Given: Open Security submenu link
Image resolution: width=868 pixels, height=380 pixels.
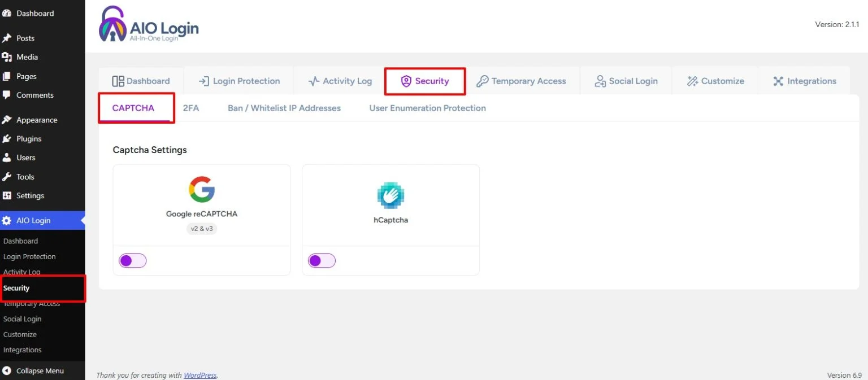Looking at the screenshot, I should (x=16, y=288).
